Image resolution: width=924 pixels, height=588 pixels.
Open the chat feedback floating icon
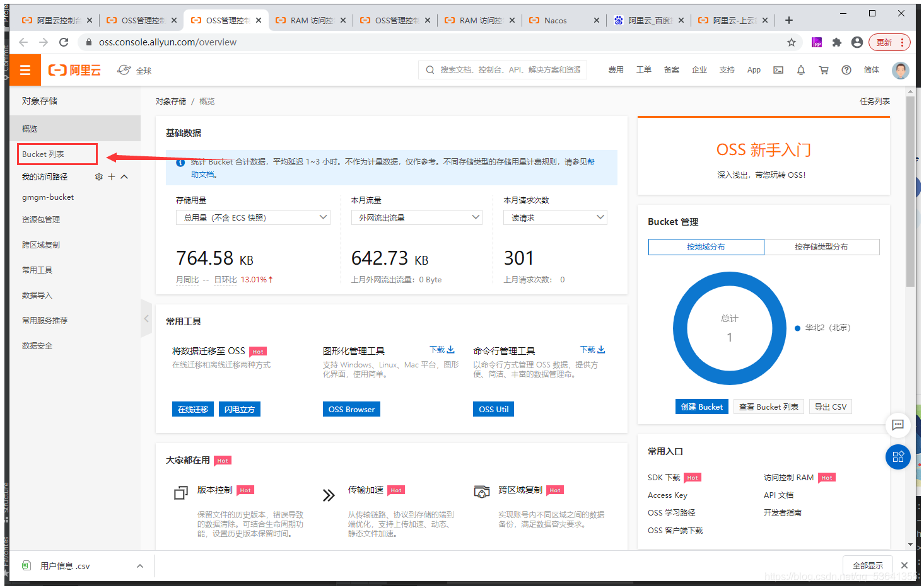click(898, 425)
